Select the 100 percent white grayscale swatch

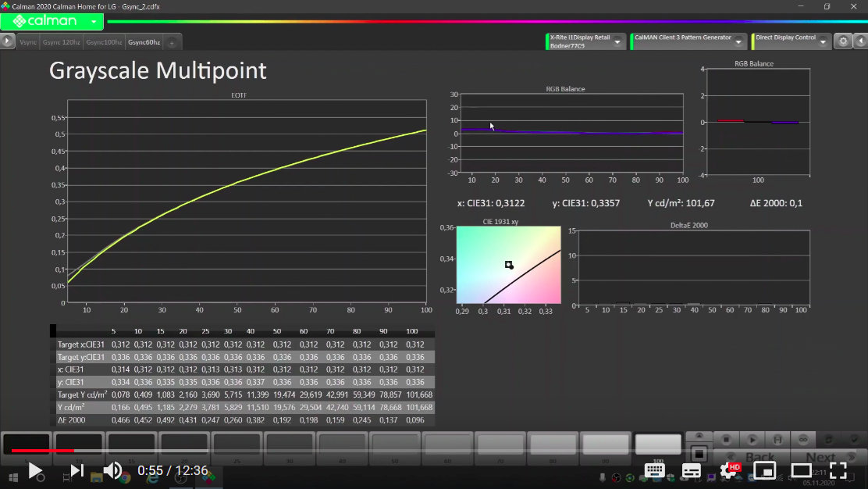tap(658, 444)
